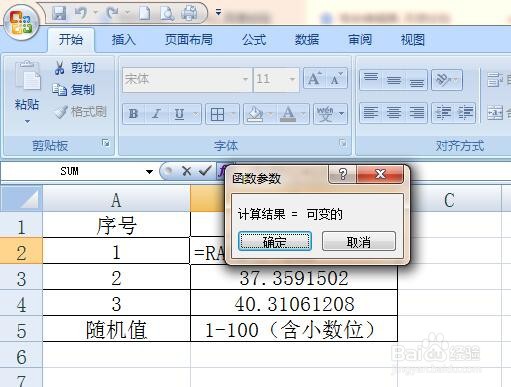Screen dimensions: 511x387
Task: Open font dialog launcher in 字体 group
Action: (x=342, y=143)
